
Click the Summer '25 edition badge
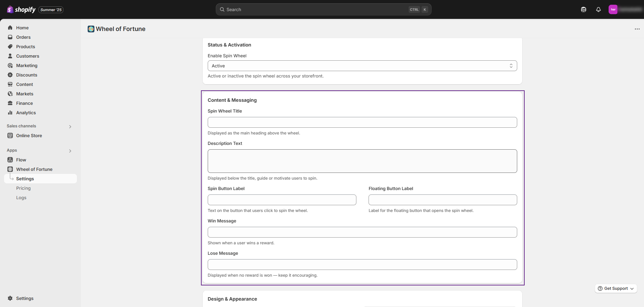pyautogui.click(x=51, y=10)
